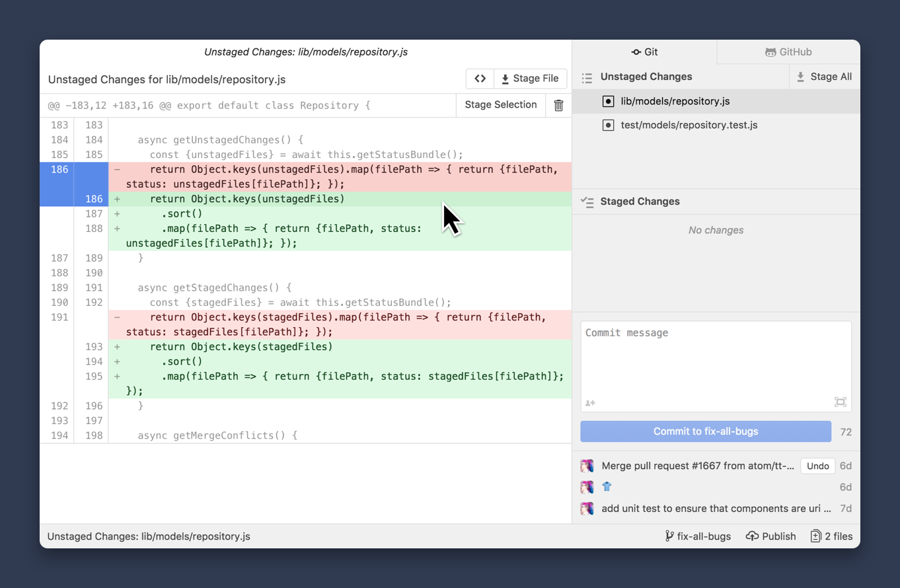The height and width of the screenshot is (588, 900).
Task: Click the Undo button on last commit
Action: tap(817, 466)
